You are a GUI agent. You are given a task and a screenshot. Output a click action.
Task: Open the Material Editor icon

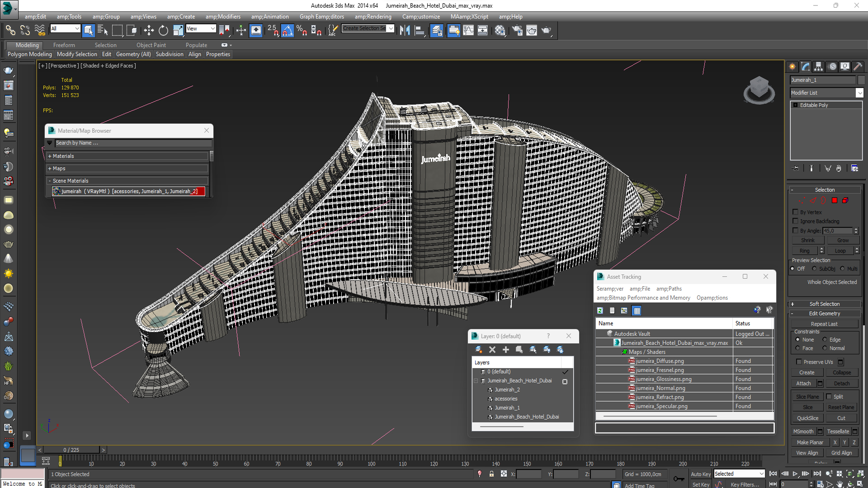pyautogui.click(x=500, y=30)
